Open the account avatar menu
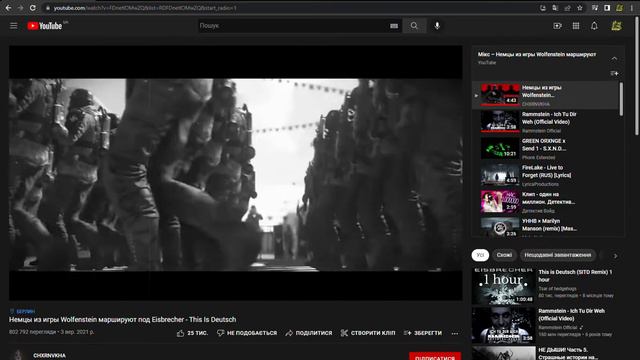640x360 pixels. click(616, 26)
